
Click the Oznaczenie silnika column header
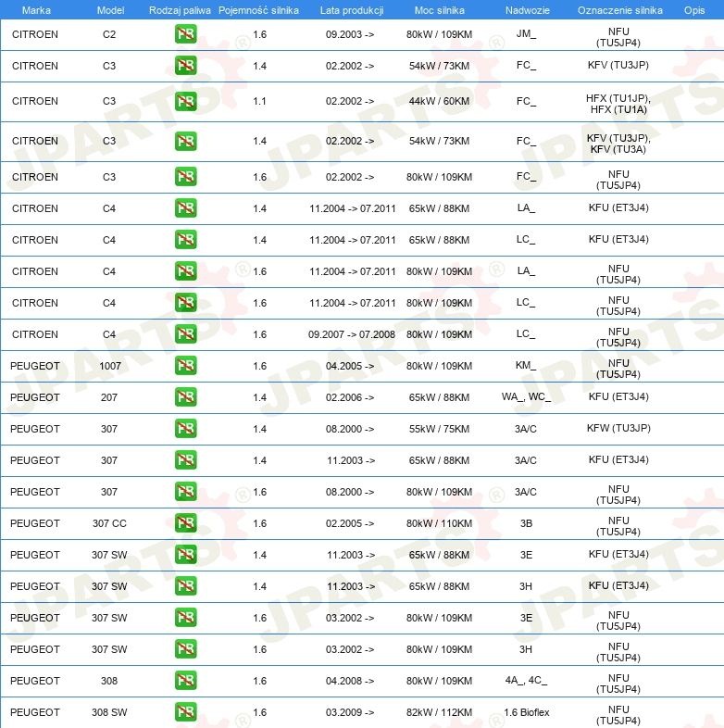tap(620, 10)
